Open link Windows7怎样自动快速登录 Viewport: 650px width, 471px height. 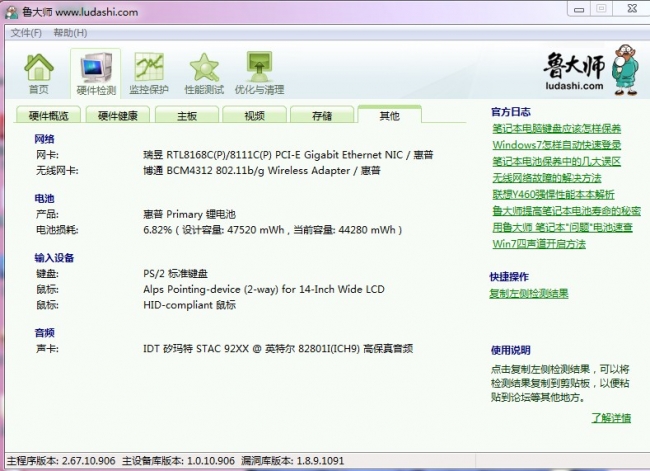point(550,145)
